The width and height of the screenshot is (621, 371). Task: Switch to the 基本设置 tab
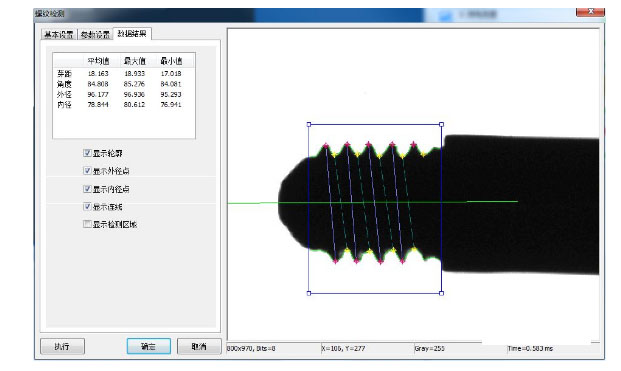[59, 35]
